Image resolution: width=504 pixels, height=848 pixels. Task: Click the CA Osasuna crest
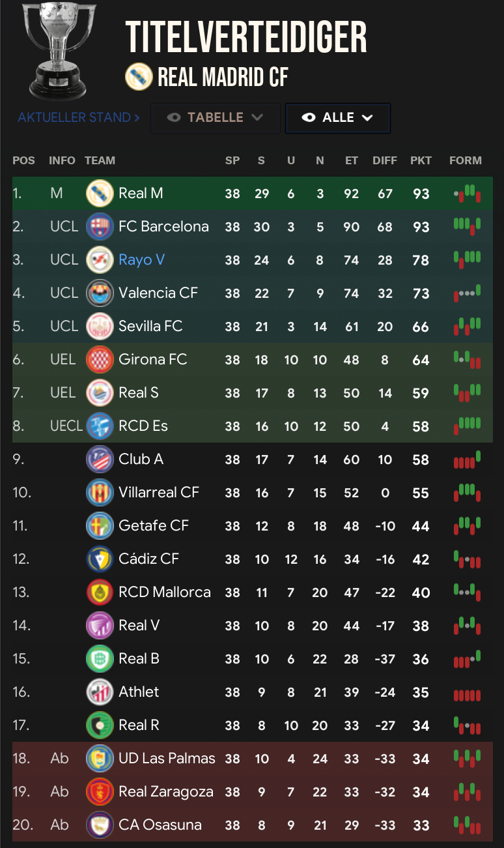pyautogui.click(x=100, y=825)
